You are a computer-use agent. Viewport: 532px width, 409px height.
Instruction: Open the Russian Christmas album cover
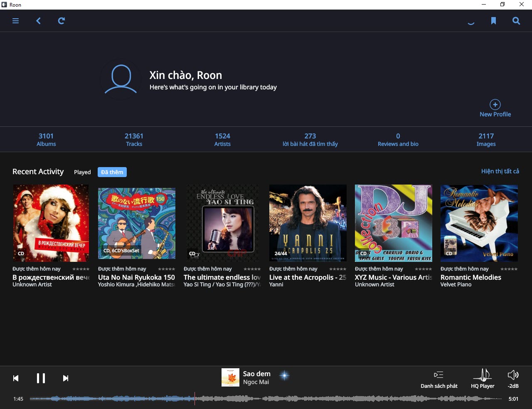pos(51,223)
